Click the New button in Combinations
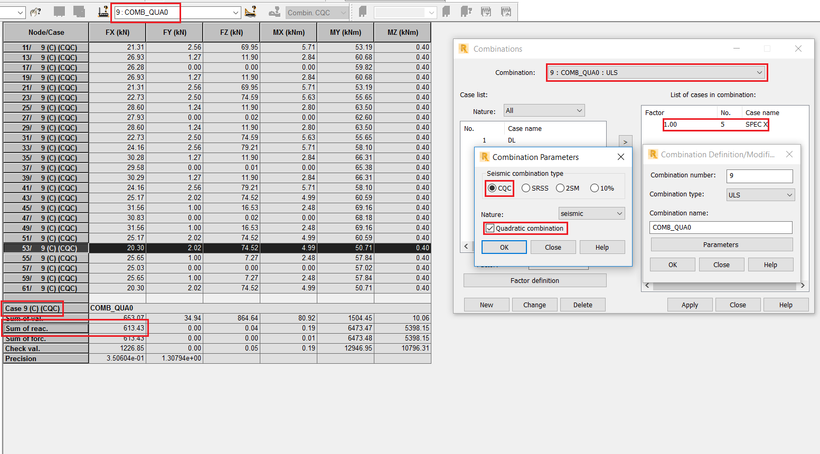 tap(486, 305)
